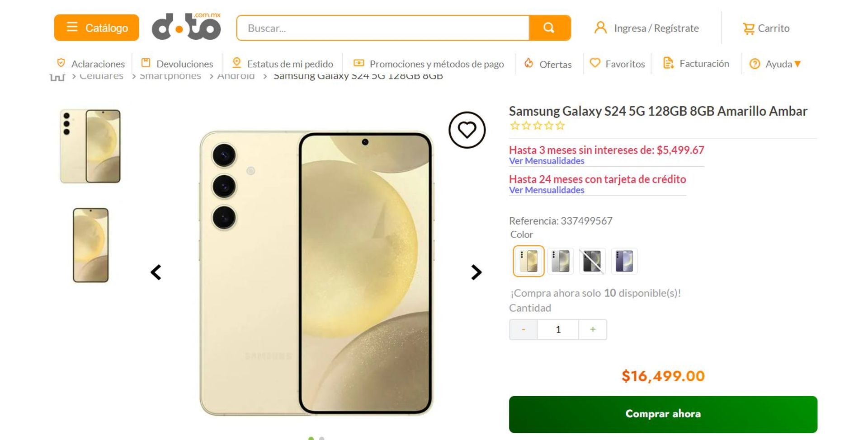The image size is (868, 440).
Task: Click the orange search magnifier button
Action: (x=549, y=28)
